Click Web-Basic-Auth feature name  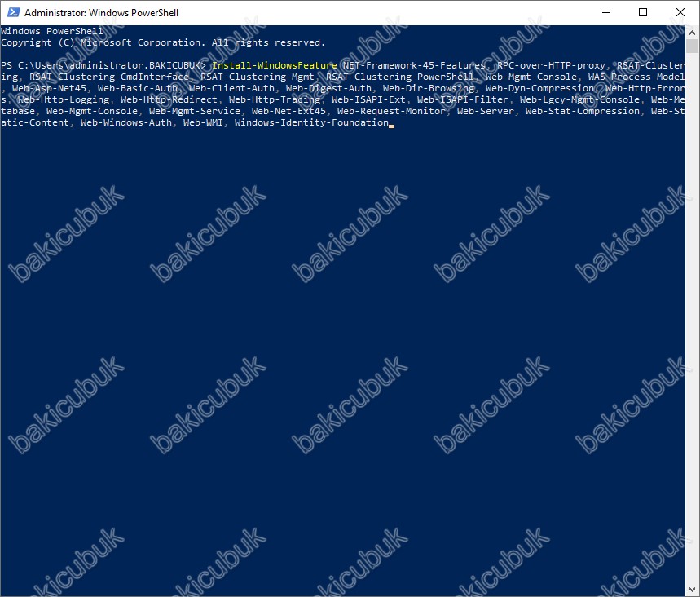coord(138,88)
